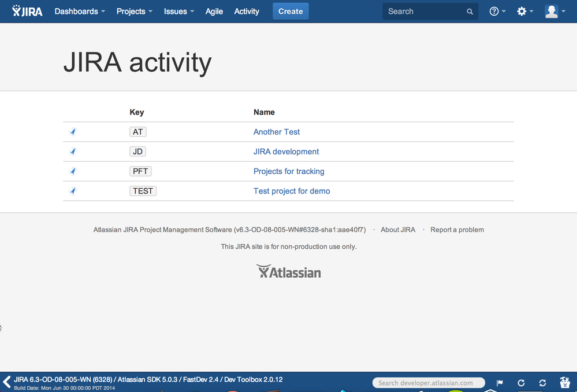Expand the Projects menu
577x392 pixels.
coord(135,12)
